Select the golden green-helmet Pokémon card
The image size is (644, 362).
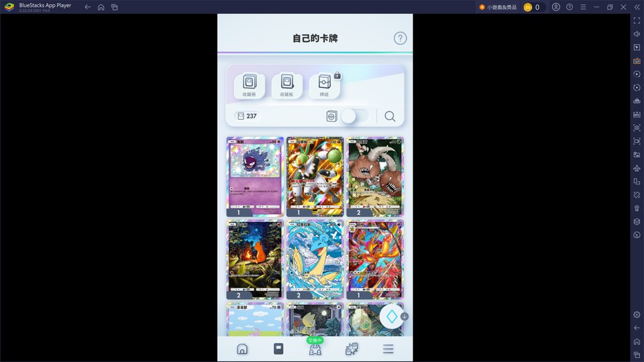(x=315, y=176)
